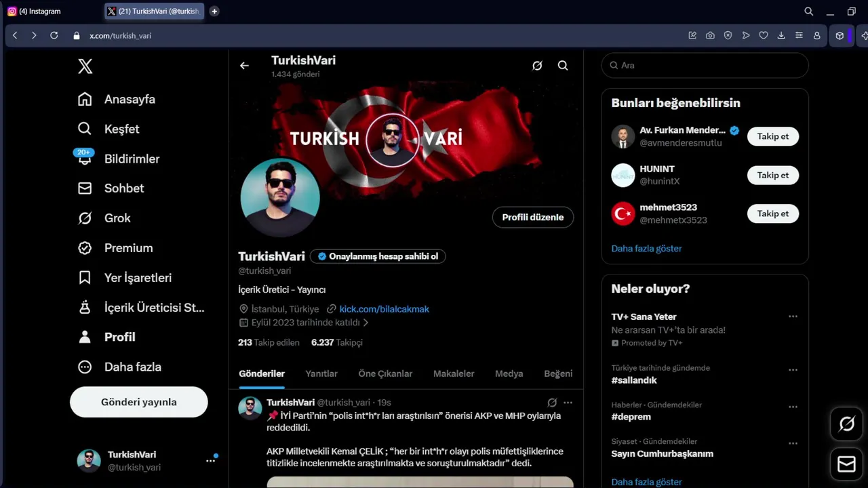Click the heart bookmark icon in toolbar

pyautogui.click(x=763, y=35)
